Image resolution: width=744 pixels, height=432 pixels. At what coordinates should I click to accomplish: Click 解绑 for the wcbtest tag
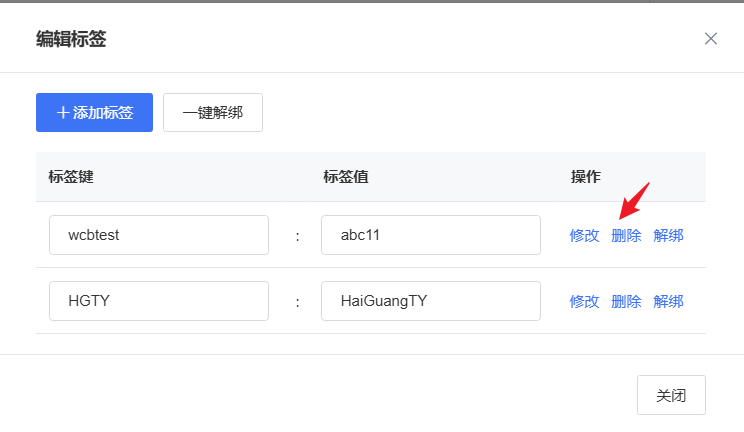tap(668, 235)
